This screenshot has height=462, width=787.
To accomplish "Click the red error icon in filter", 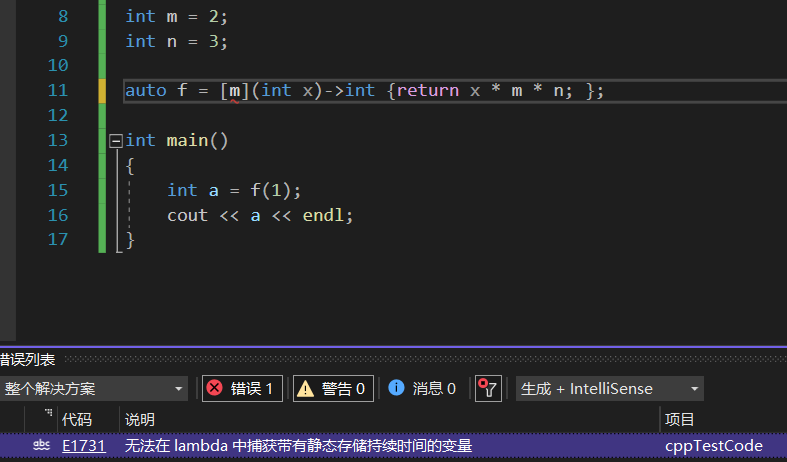I will point(214,389).
